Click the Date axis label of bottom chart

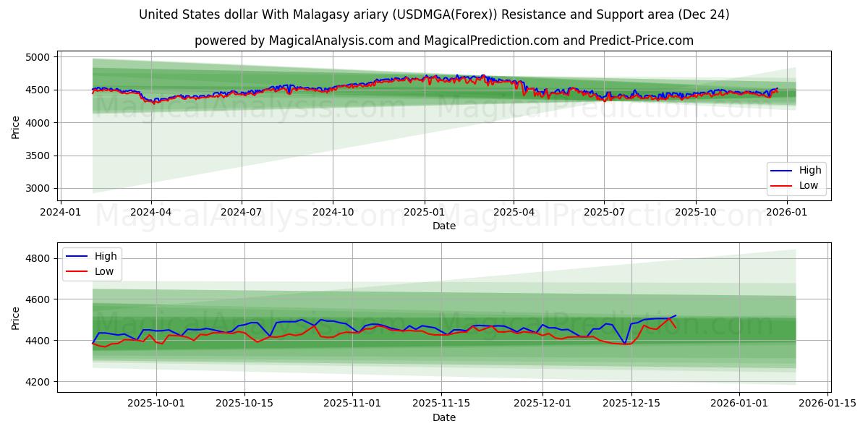tap(443, 417)
